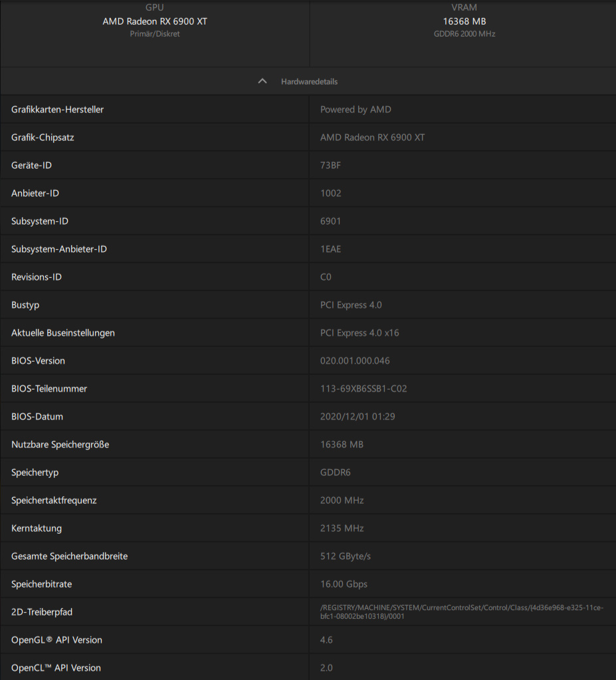Collapse the Hardwaredetails section chevron
The height and width of the screenshot is (680, 616).
262,81
